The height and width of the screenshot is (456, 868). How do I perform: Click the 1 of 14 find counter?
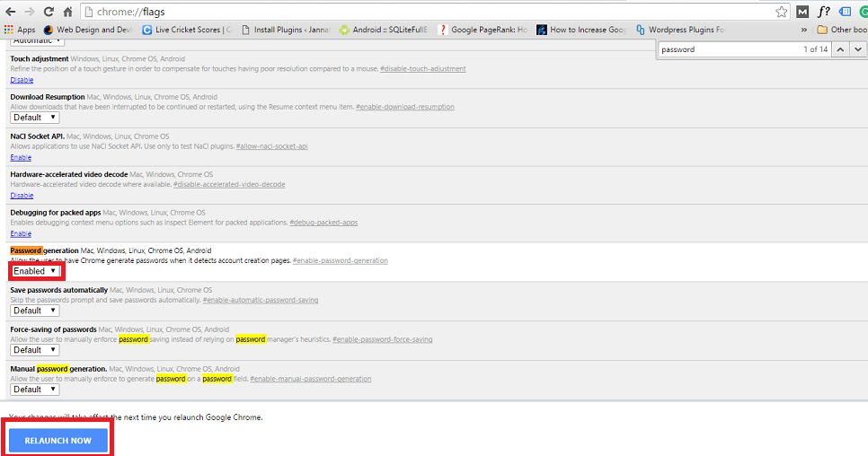[x=815, y=49]
